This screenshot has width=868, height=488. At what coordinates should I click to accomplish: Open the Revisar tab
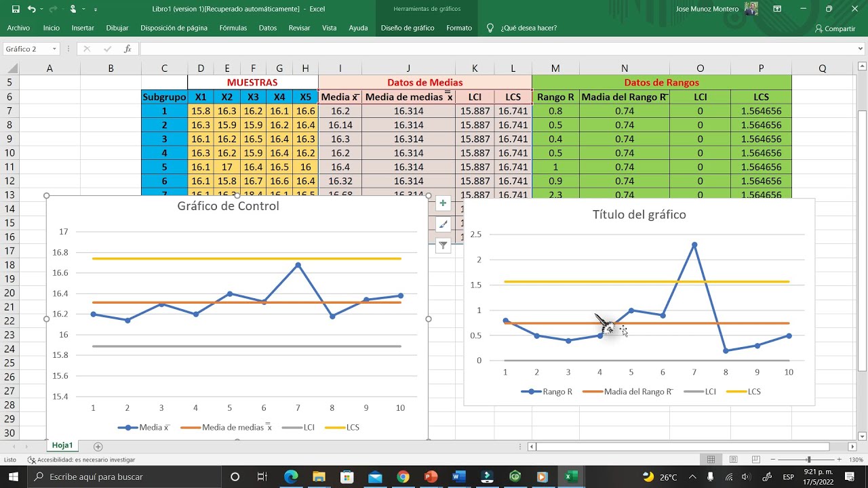299,28
